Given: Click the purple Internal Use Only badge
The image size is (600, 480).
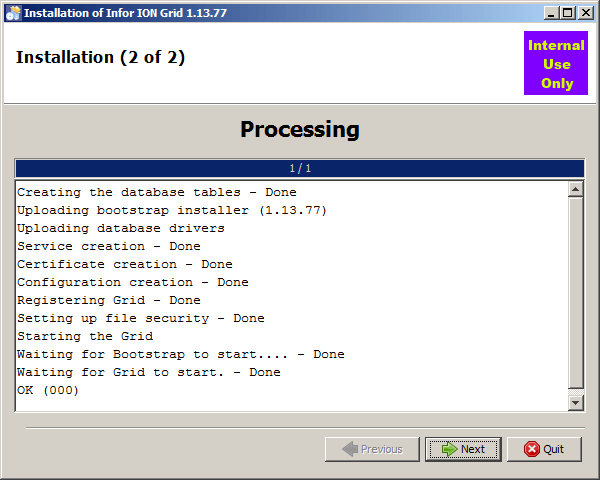Looking at the screenshot, I should tap(557, 64).
